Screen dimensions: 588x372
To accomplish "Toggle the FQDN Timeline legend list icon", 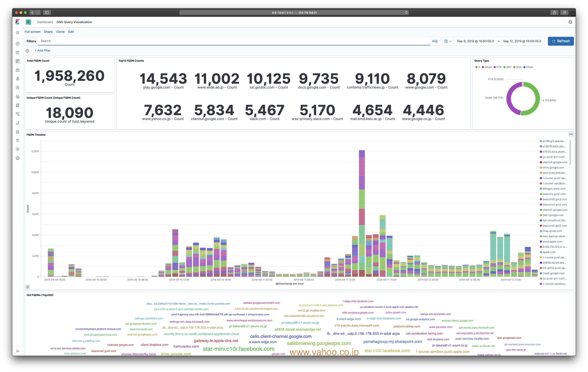I will tap(28, 287).
